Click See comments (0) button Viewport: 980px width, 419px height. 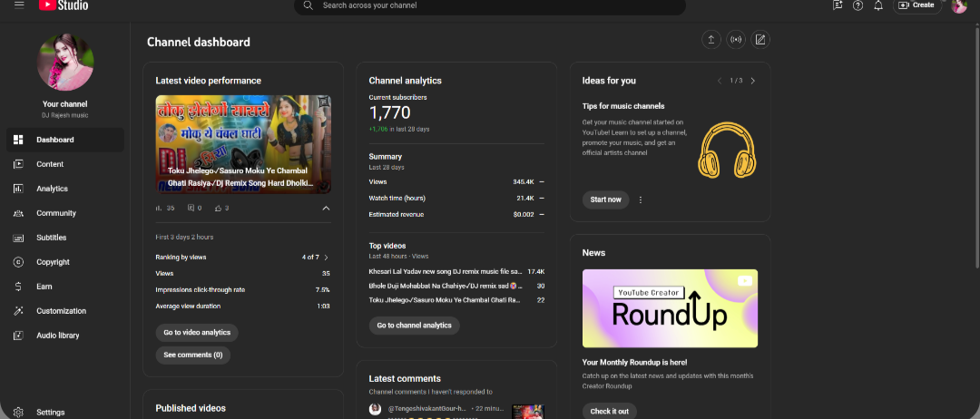point(193,356)
